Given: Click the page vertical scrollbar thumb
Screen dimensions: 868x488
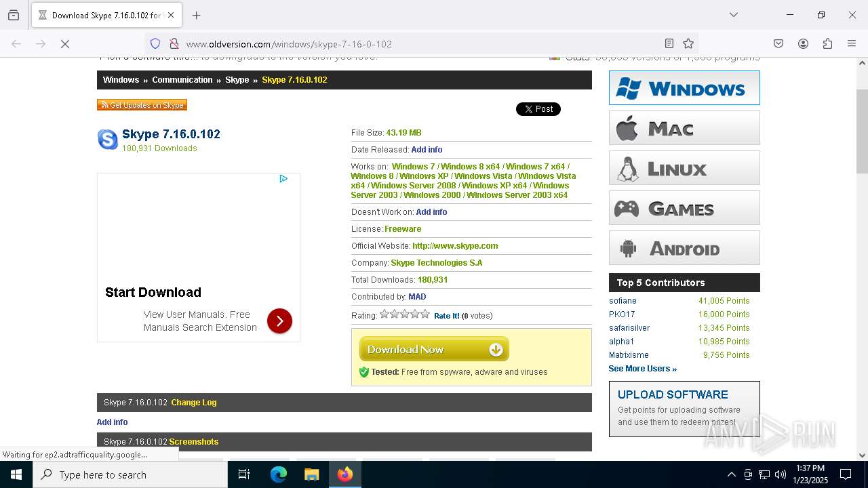Looking at the screenshot, I should pos(862,131).
